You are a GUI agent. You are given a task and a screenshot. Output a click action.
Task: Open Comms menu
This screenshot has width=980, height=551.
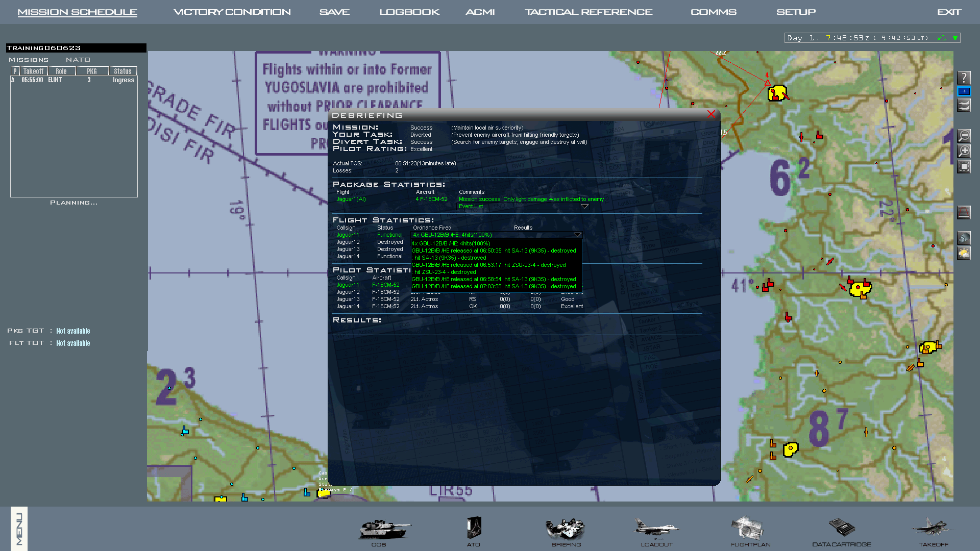point(714,12)
